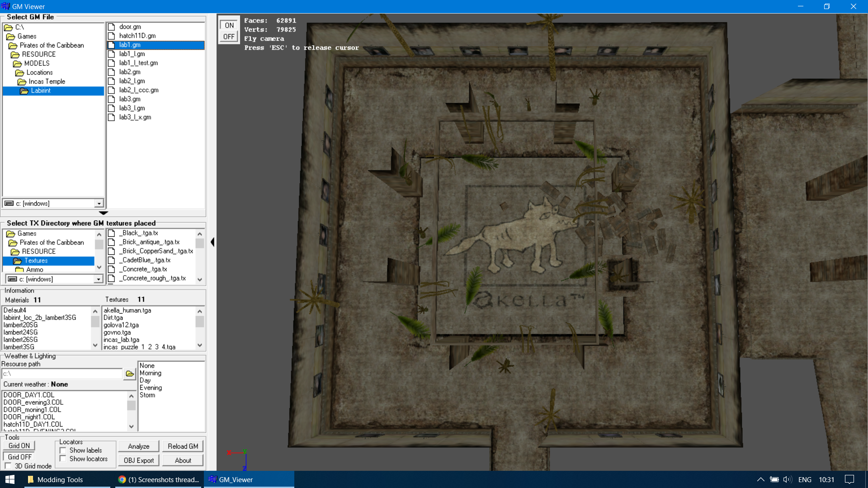Click the C:\ root folder icon

8,28
